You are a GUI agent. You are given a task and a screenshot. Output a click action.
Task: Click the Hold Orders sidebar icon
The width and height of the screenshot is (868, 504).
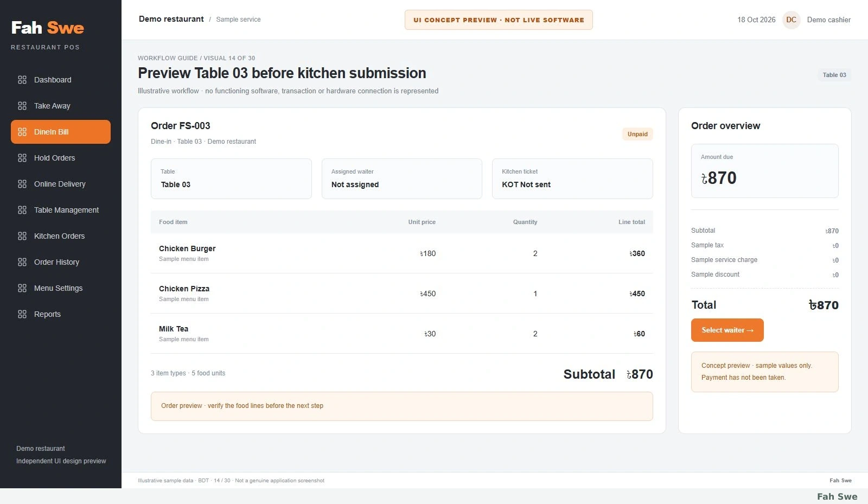[22, 158]
